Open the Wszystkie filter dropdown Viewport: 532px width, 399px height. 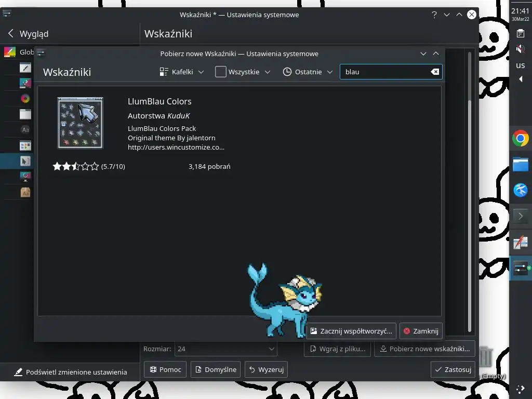click(x=243, y=72)
